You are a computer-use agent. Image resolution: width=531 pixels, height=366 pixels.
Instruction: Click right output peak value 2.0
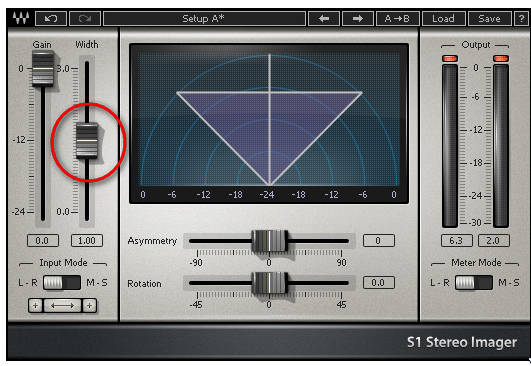click(x=493, y=241)
